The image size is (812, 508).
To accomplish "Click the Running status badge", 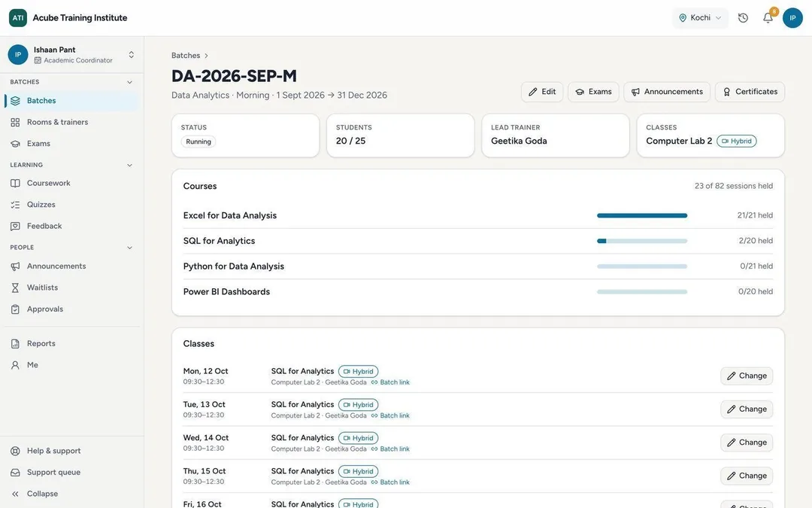I will [x=198, y=141].
